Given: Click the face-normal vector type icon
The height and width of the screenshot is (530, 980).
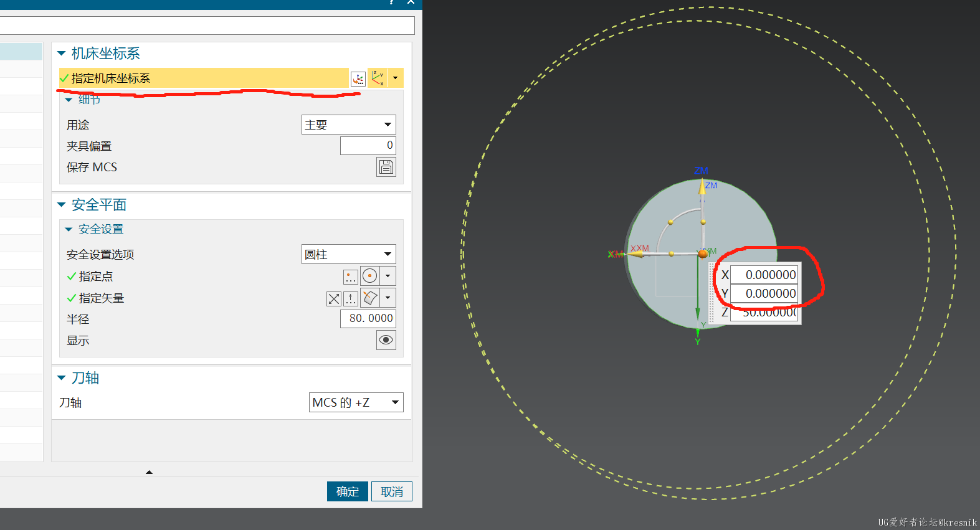Looking at the screenshot, I should [370, 298].
